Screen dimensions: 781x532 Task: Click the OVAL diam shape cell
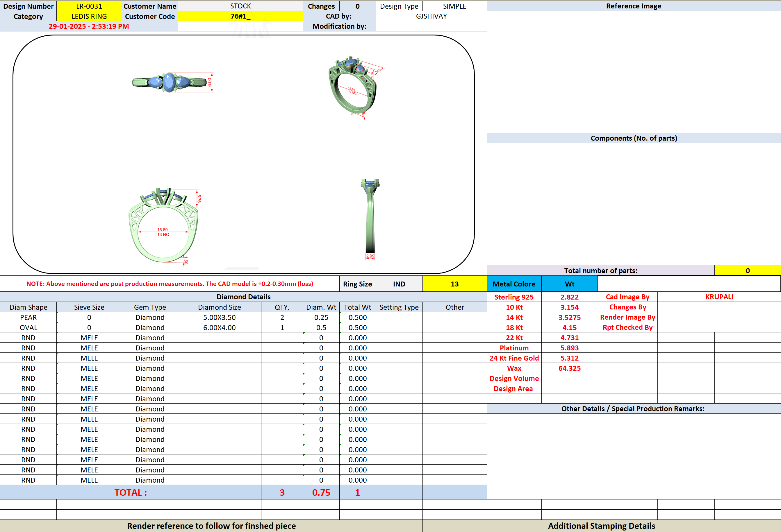coord(28,327)
